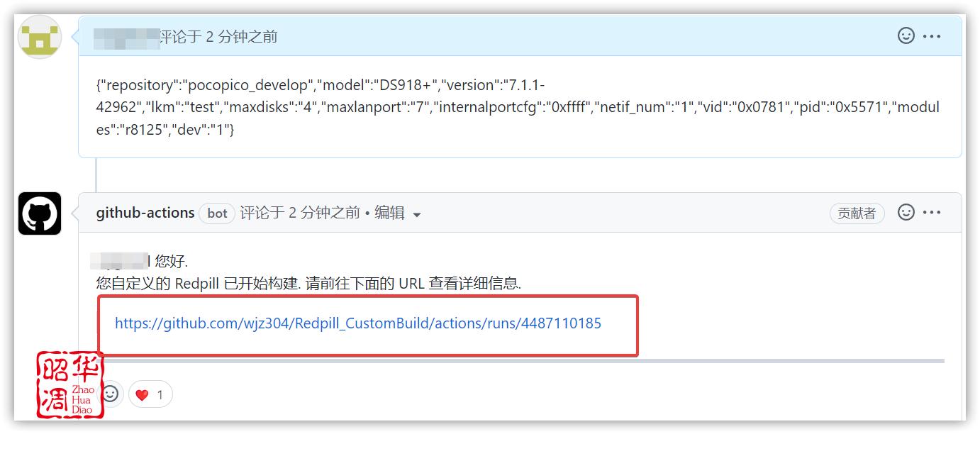Click the bot comment's 评论于 2 分钟之前 timestamp
This screenshot has width=980, height=456.
tap(299, 213)
